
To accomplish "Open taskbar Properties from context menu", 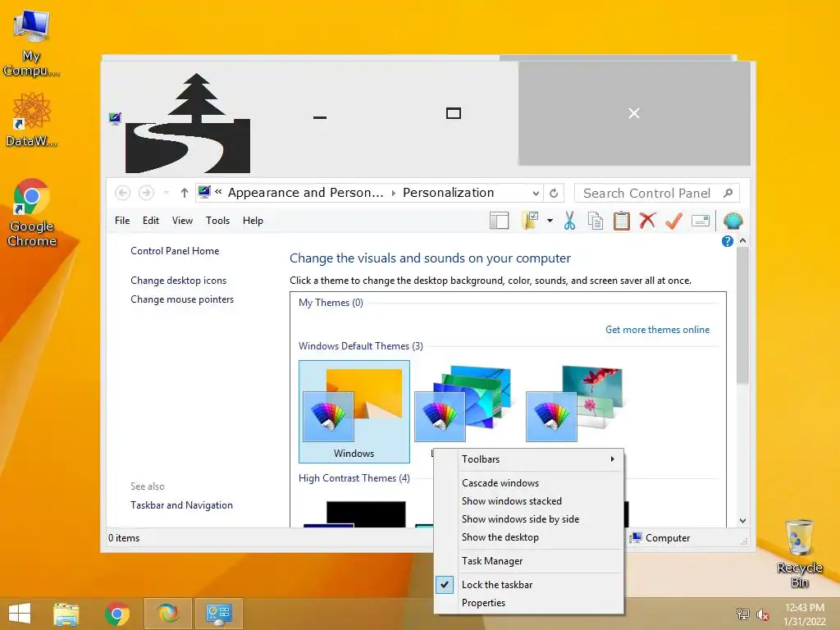I will (529, 603).
